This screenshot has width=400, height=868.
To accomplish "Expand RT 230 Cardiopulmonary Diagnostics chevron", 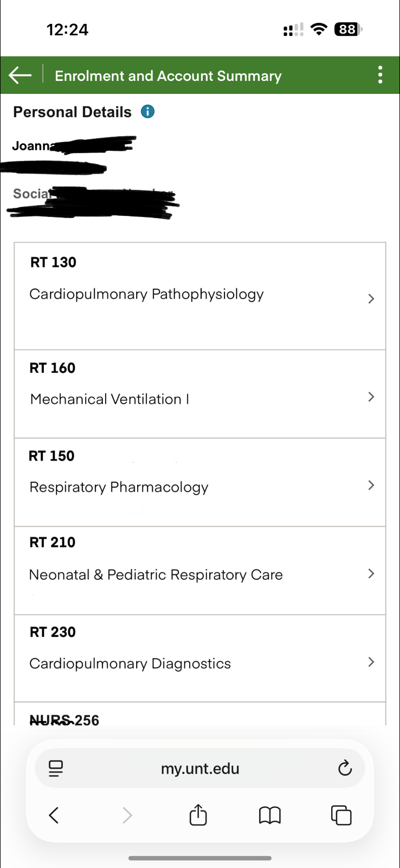I will (x=371, y=662).
